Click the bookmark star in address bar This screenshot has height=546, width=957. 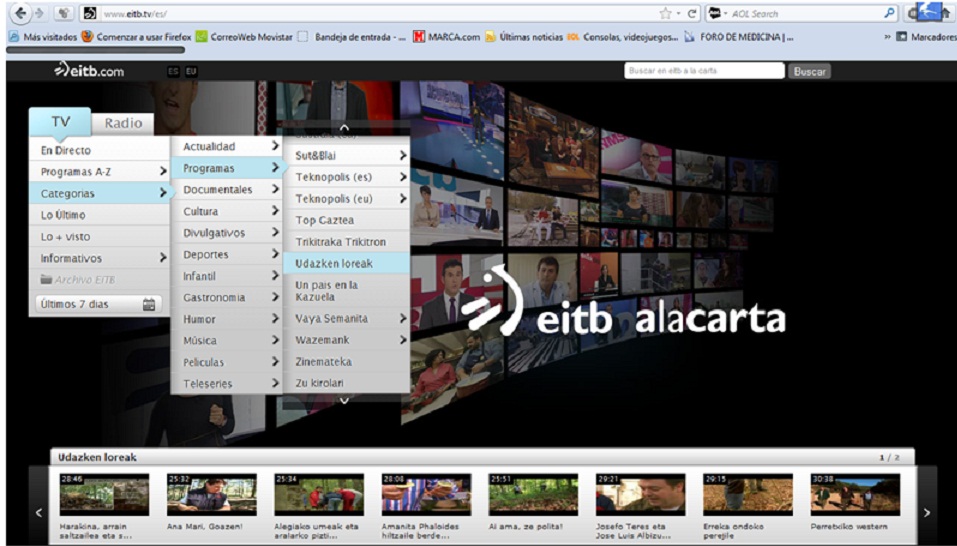665,13
